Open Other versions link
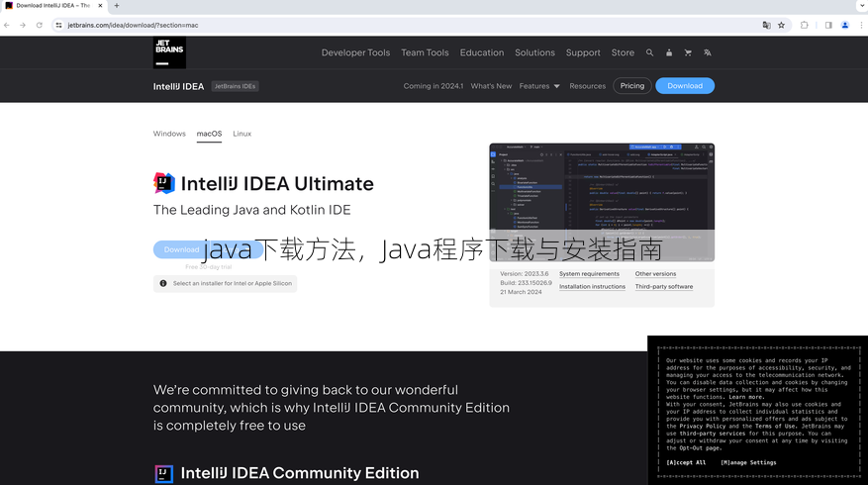The height and width of the screenshot is (485, 868). point(655,274)
